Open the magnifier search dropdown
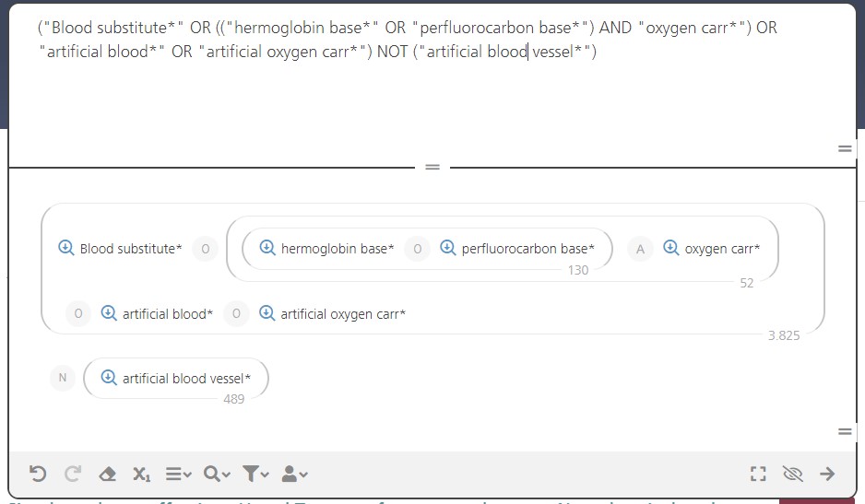The height and width of the screenshot is (504, 865). coord(216,474)
